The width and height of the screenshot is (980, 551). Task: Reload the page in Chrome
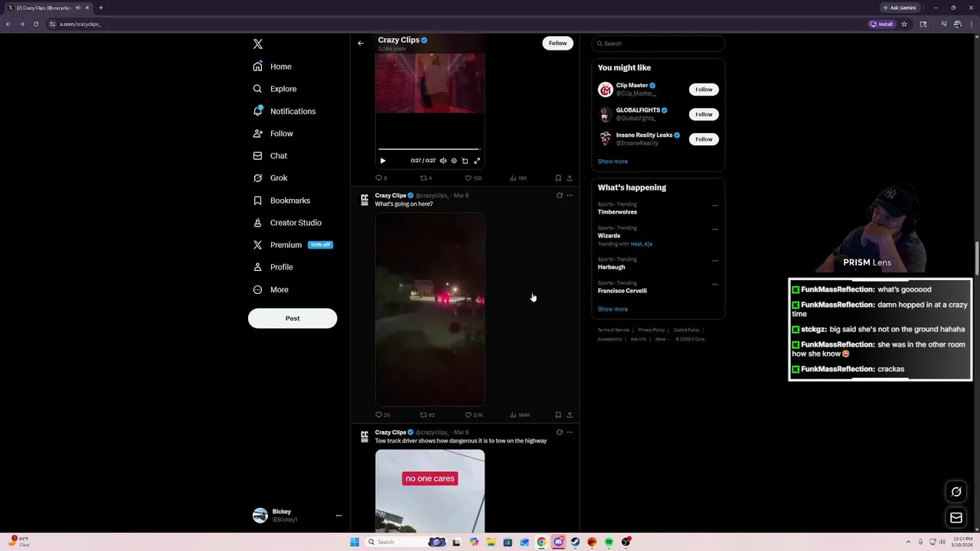[x=35, y=24]
